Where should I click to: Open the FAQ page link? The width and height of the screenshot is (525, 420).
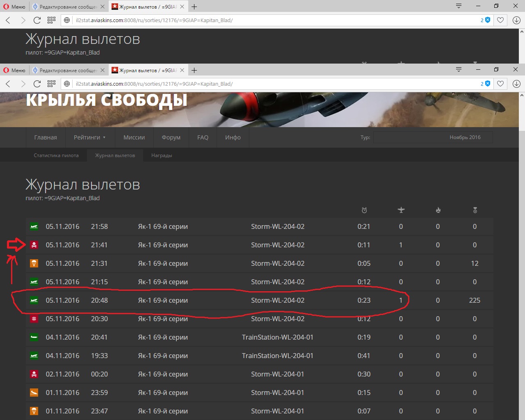point(203,137)
